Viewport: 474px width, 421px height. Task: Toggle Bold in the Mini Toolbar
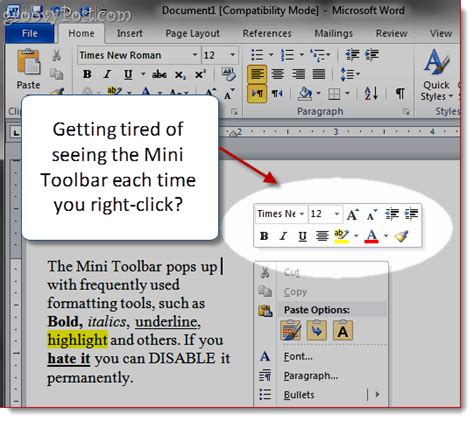264,236
